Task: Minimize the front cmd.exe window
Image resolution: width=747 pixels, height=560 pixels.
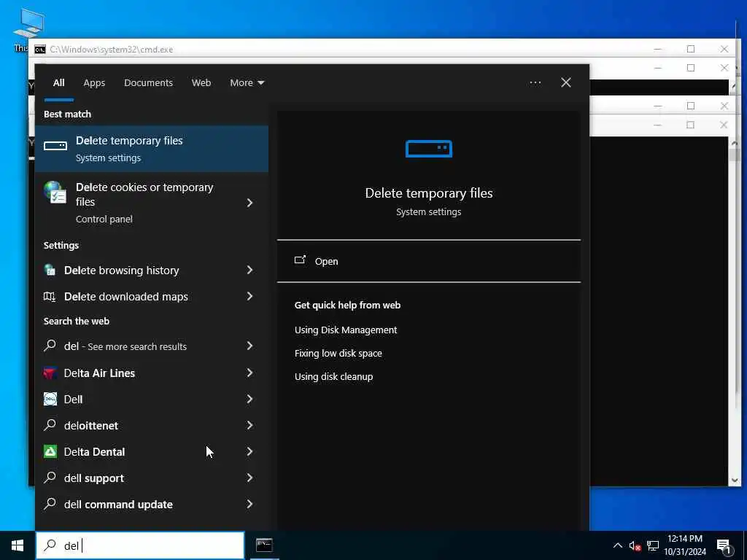Action: [657, 125]
